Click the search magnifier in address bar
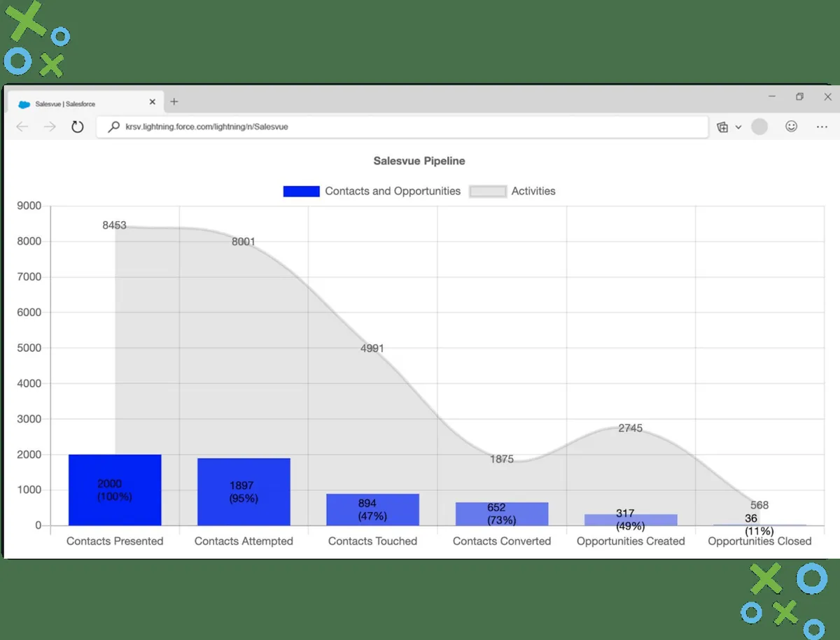This screenshot has width=840, height=640. (113, 127)
